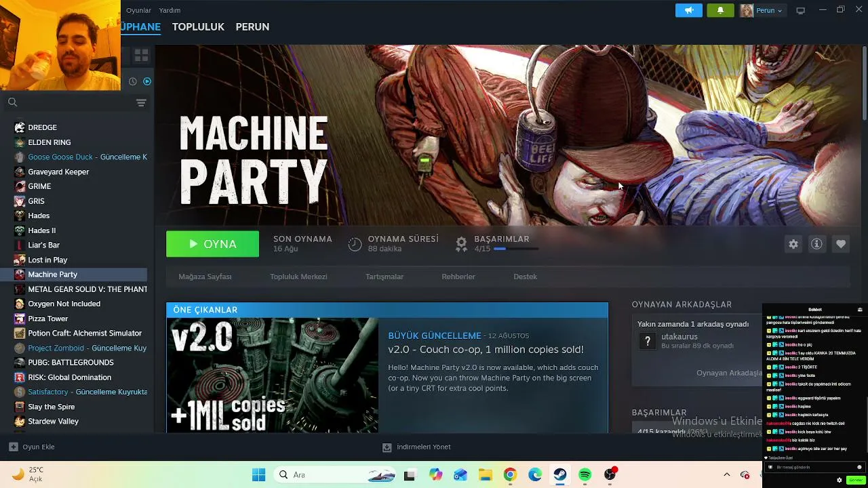Select Stardew Valley in the library
Image resolution: width=868 pixels, height=488 pixels.
(x=54, y=422)
